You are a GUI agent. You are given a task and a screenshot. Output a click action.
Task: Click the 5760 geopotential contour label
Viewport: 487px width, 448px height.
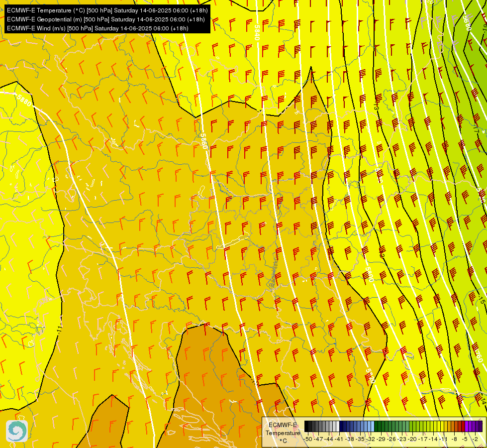pos(479,353)
